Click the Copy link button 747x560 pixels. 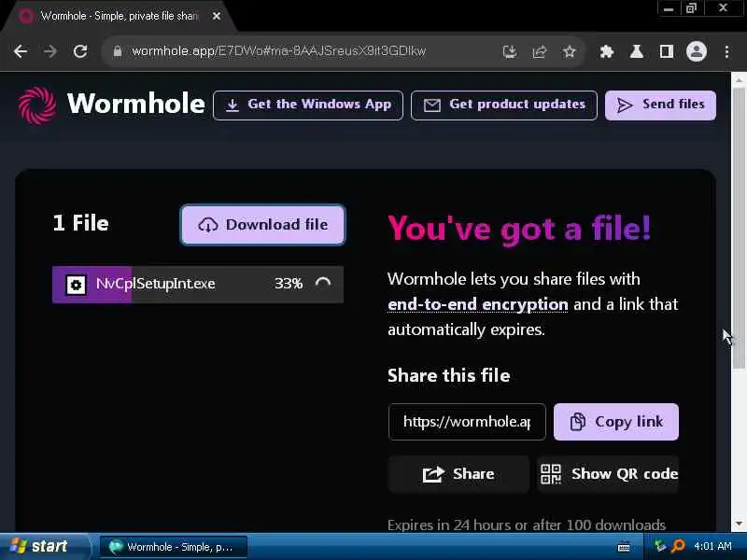coord(616,422)
